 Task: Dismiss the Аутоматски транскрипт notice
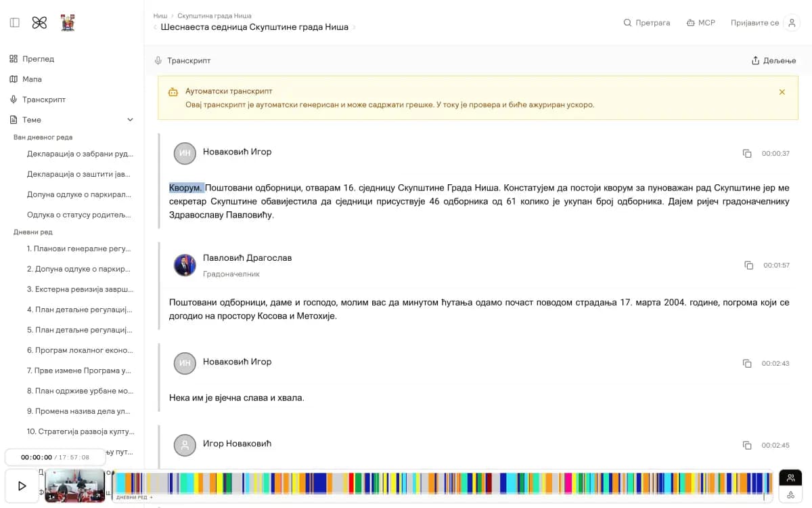click(x=782, y=92)
